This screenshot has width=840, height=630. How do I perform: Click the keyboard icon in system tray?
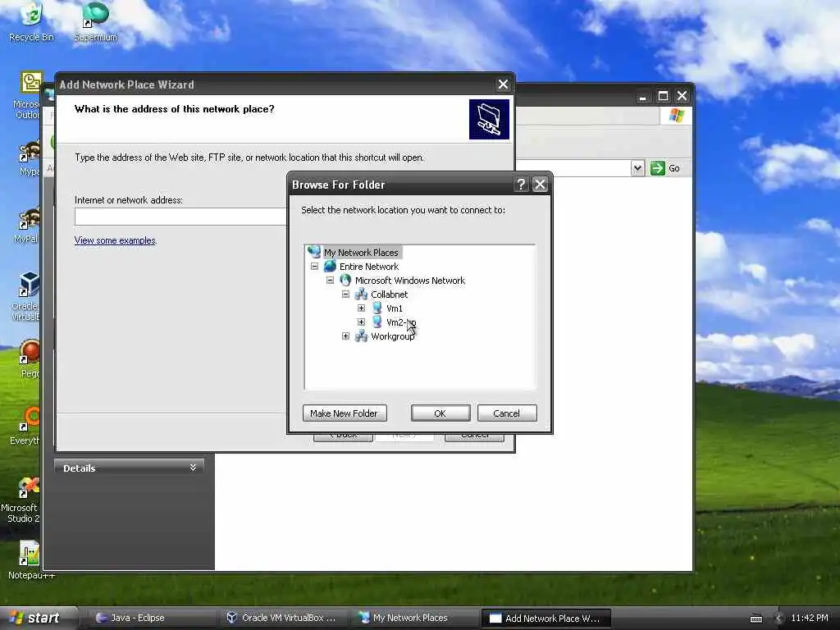(x=756, y=619)
